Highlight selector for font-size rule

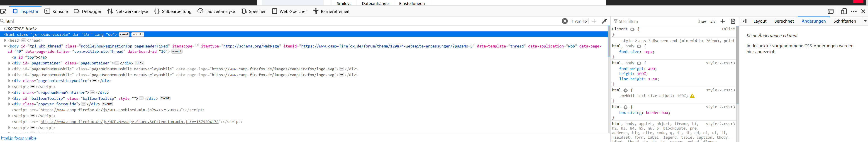point(639,46)
